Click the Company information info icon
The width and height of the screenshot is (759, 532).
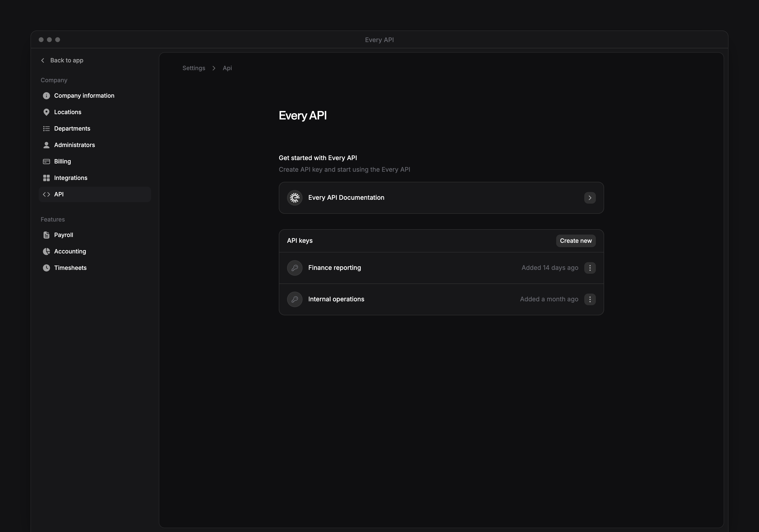tap(46, 96)
